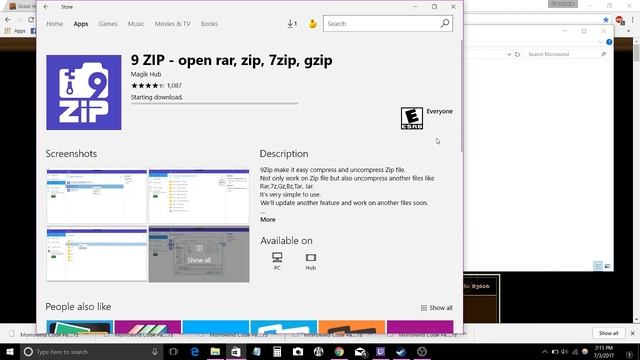Open the Magik Hub publisher link

(x=146, y=74)
